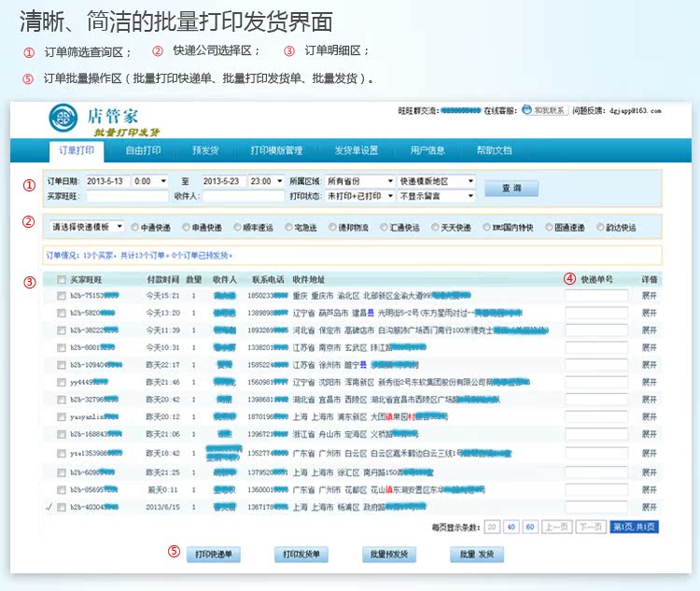Expand details for the 沈阳市 order
This screenshot has width=700, height=591.
click(x=649, y=383)
